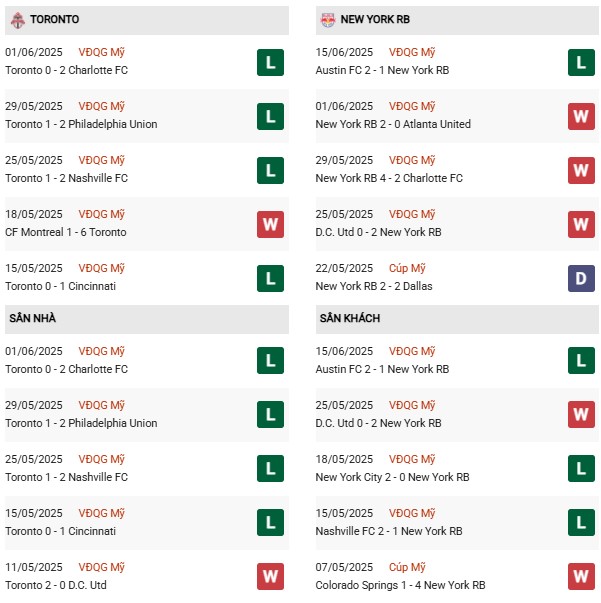The height and width of the screenshot is (603, 601).
Task: Click the W badge for Toronto 2-0 D.C. Utd
Action: pos(270,576)
